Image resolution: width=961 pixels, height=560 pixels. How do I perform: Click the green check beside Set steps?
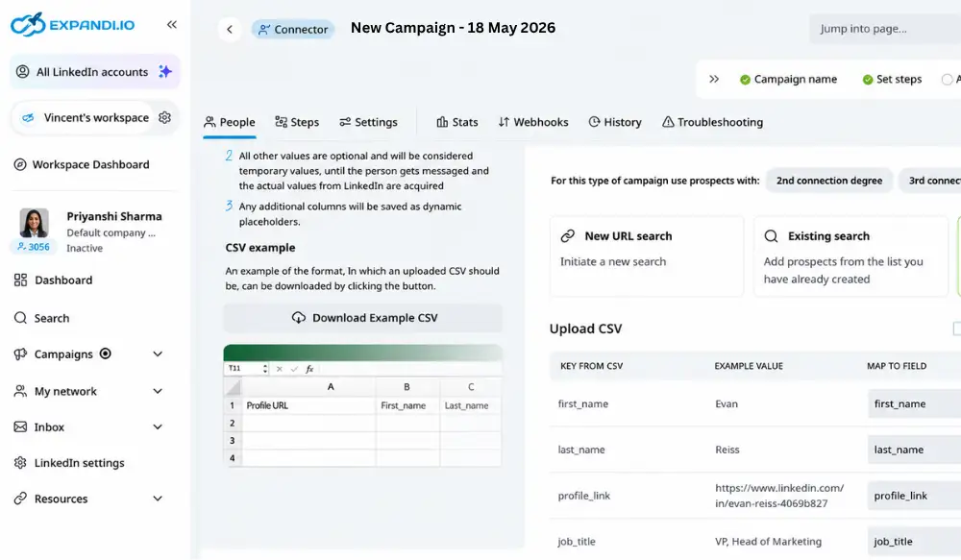(867, 80)
